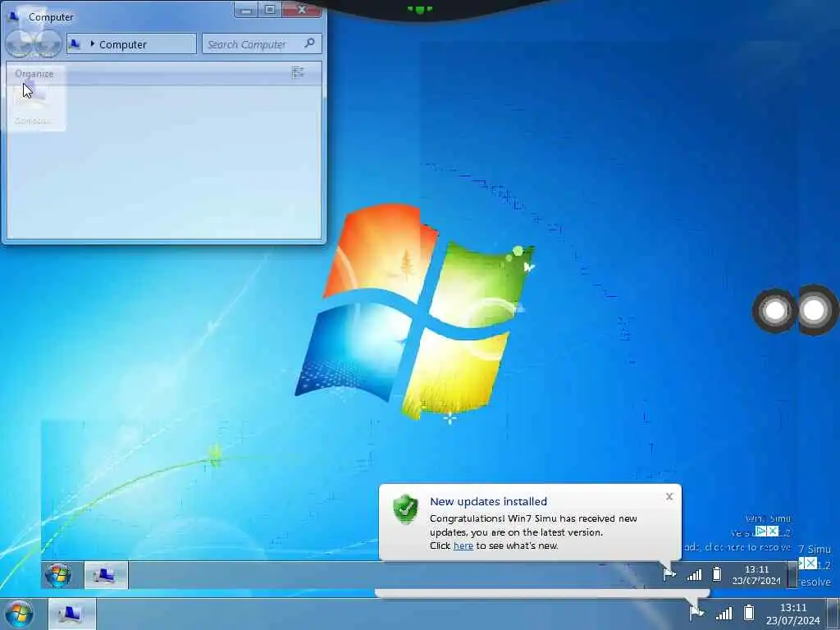Viewport: 840px width, 630px height.
Task: Open the 'here' link to see what's new
Action: [x=463, y=546]
